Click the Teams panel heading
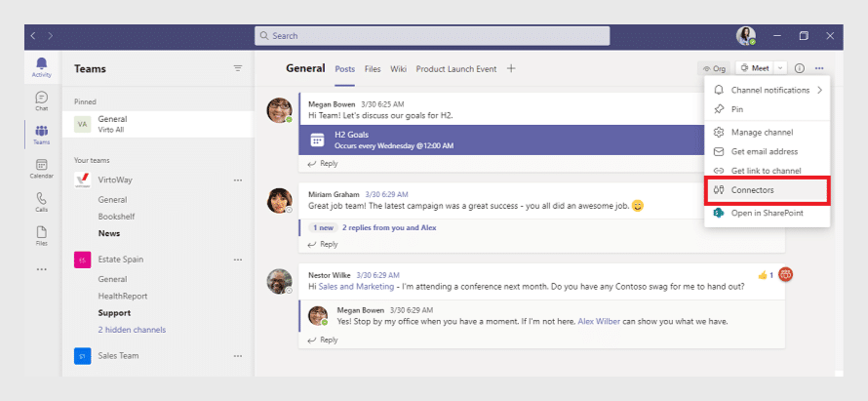 click(x=90, y=69)
